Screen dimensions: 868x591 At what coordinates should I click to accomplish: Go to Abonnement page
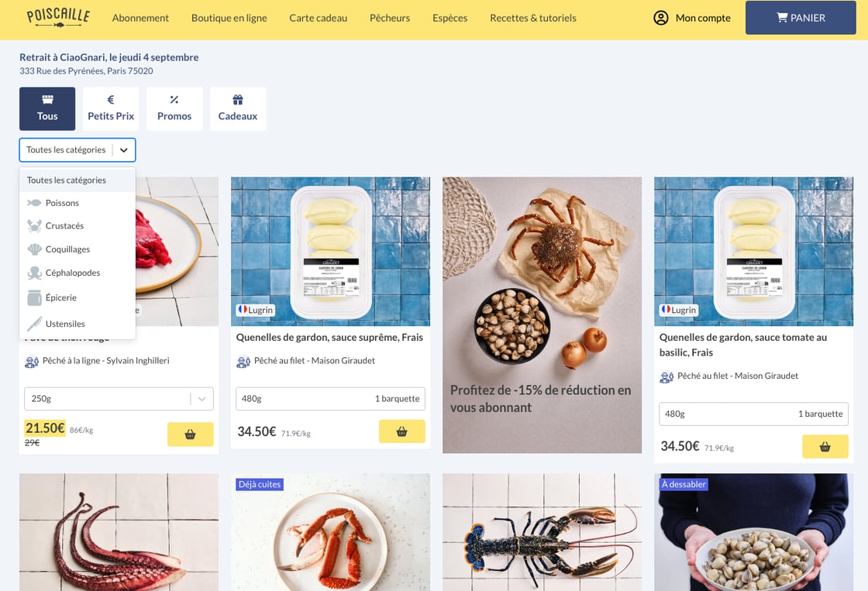[x=140, y=18]
